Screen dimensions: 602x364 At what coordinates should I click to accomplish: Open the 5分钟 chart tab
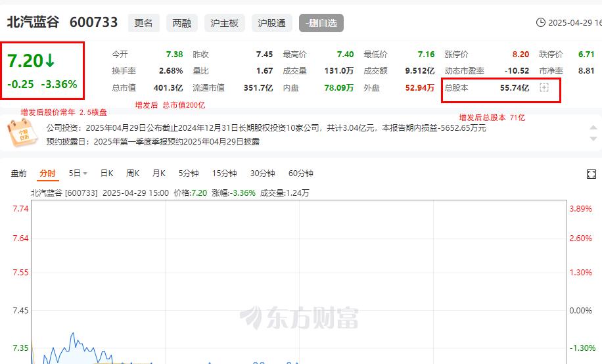point(189,173)
